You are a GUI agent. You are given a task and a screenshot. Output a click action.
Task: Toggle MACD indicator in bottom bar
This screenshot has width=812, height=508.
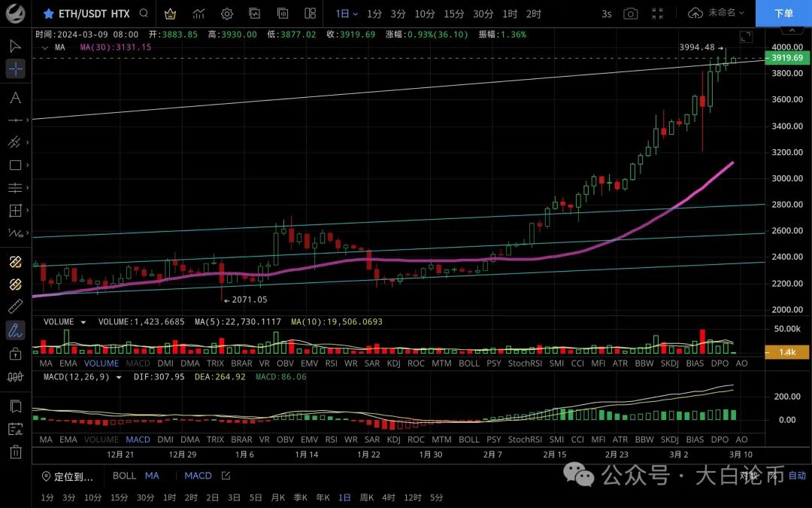tap(198, 476)
